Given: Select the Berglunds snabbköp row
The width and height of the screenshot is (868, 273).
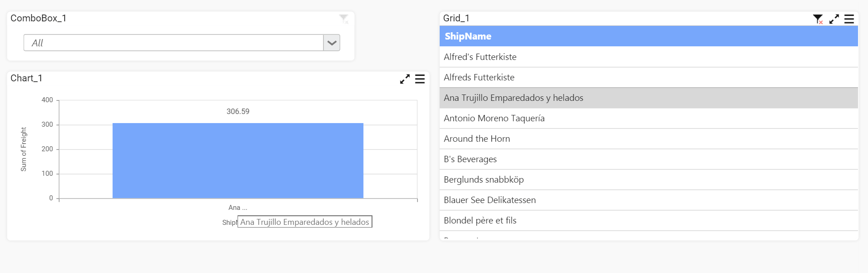Looking at the screenshot, I should coord(484,180).
